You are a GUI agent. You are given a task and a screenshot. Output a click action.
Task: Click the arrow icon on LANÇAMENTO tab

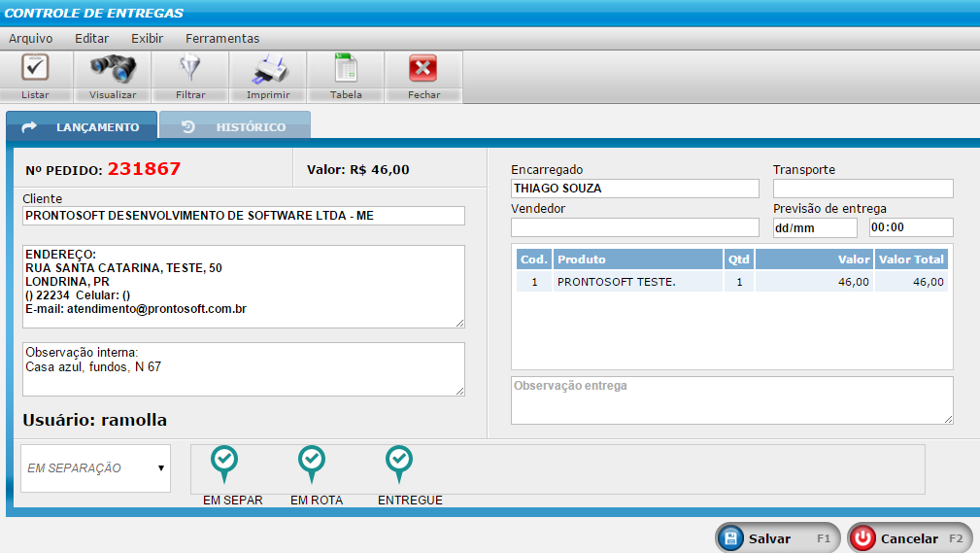pos(29,127)
